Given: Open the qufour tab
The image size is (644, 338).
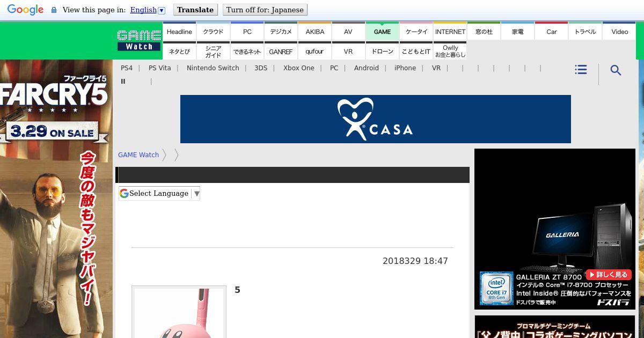Looking at the screenshot, I should tap(314, 52).
